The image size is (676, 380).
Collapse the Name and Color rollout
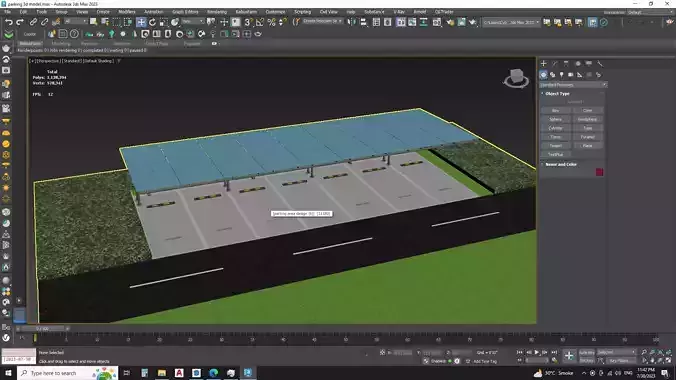[561, 164]
